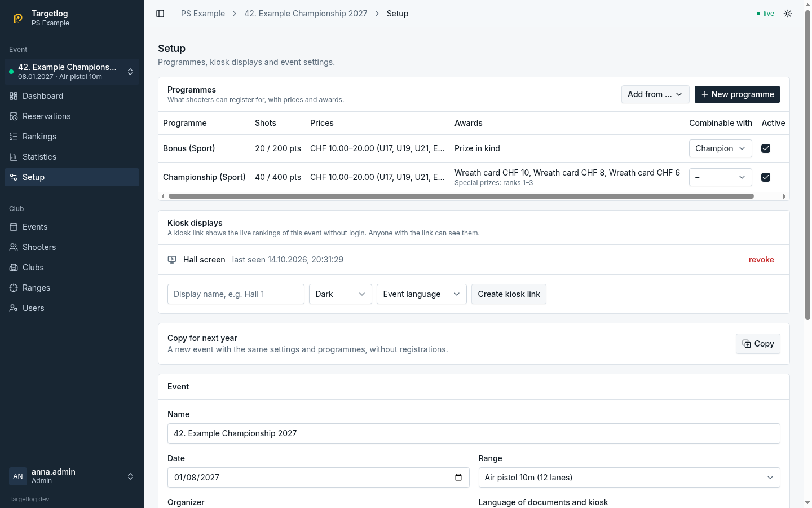Open club Events list

pyautogui.click(x=72, y=227)
